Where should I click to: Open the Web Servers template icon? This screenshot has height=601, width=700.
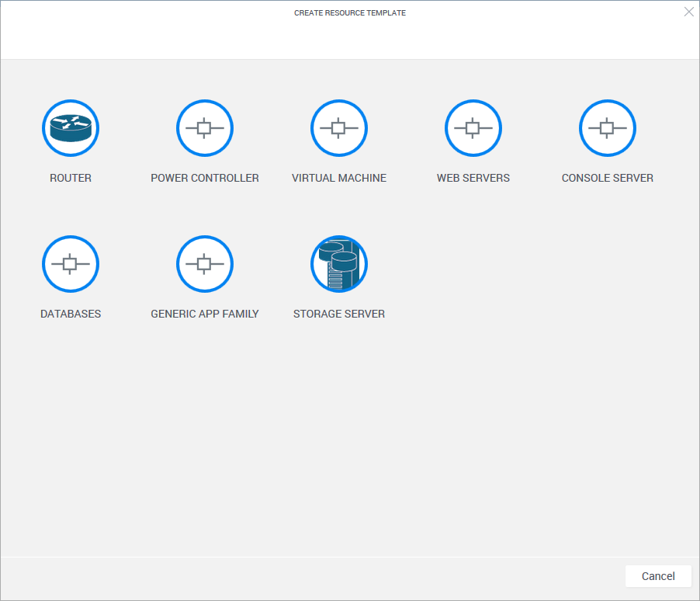point(473,128)
